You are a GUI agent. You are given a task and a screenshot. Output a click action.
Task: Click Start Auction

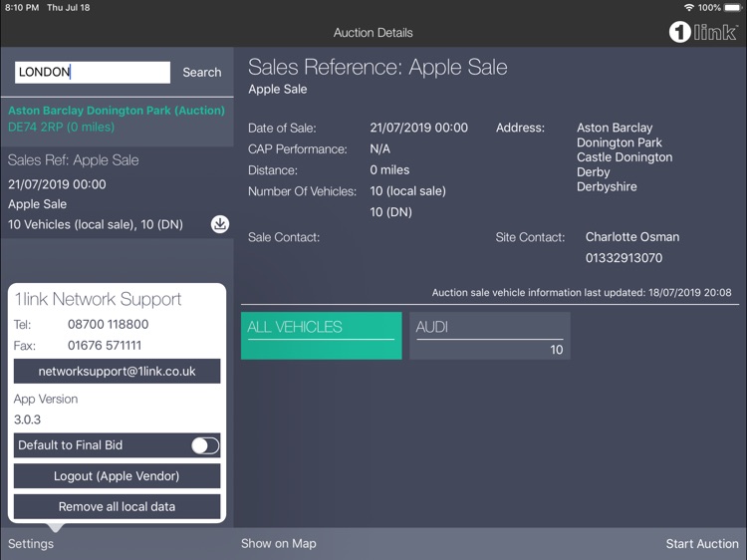click(x=702, y=544)
